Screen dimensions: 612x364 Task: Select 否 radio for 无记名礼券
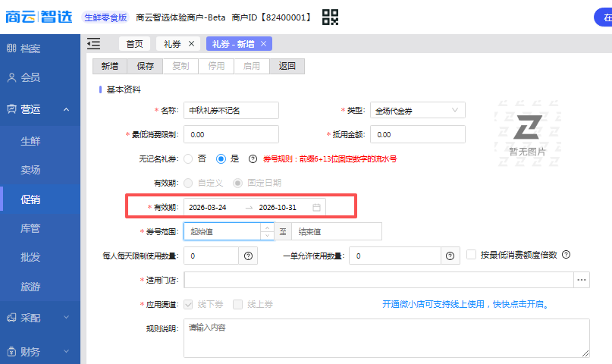(188, 159)
